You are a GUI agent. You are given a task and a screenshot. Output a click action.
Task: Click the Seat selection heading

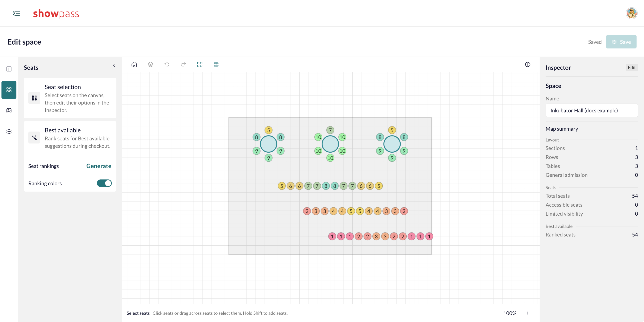click(63, 87)
